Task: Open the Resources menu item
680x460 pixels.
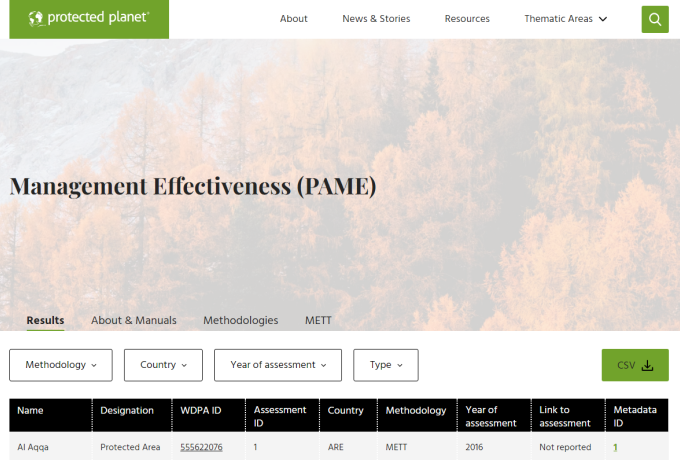Action: tap(467, 19)
